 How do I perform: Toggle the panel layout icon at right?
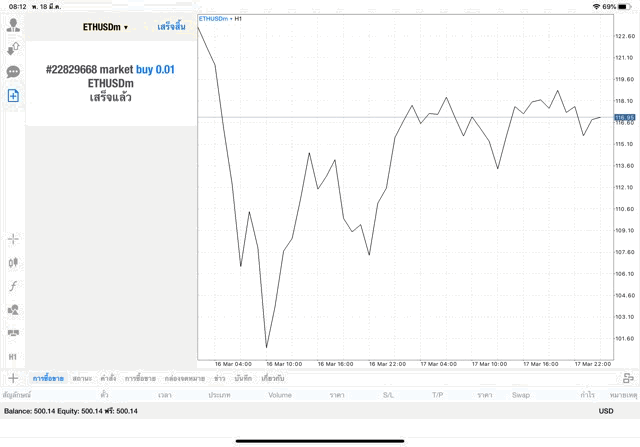click(x=628, y=379)
